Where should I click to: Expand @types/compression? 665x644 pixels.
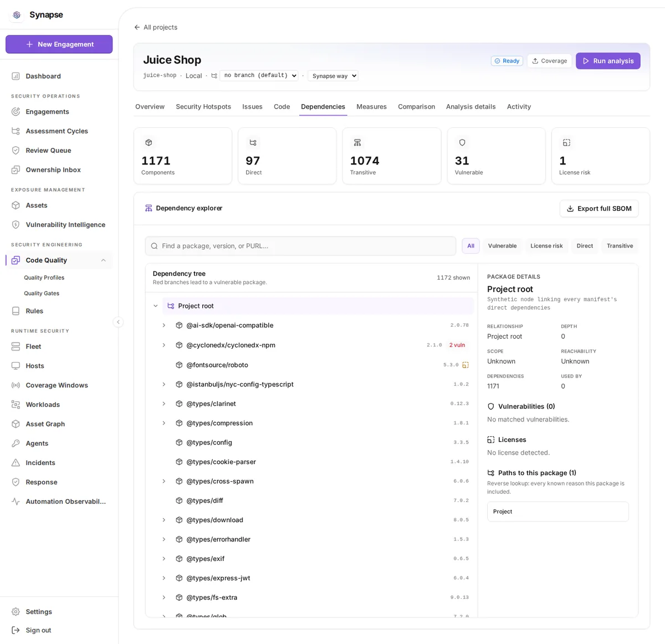click(164, 423)
